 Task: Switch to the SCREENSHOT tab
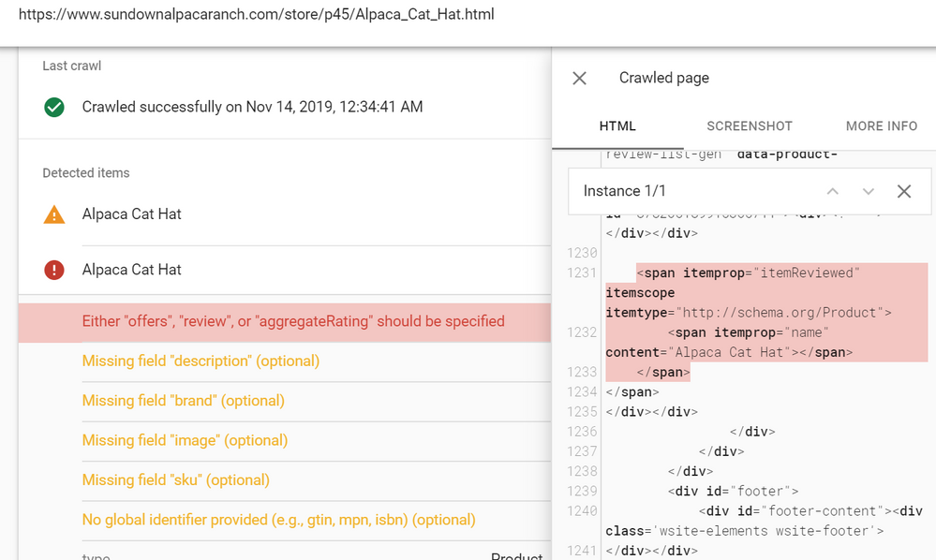pos(749,125)
